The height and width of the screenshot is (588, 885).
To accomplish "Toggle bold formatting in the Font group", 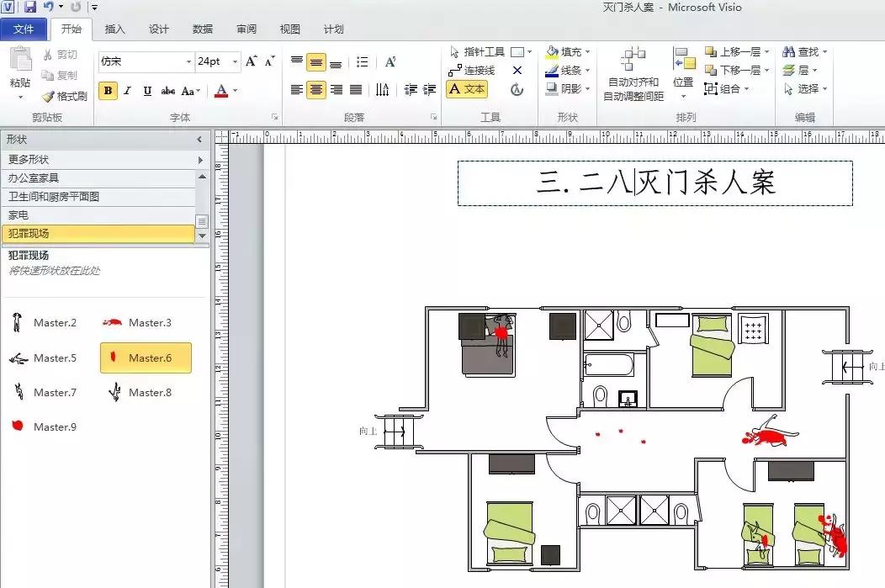I will [108, 89].
